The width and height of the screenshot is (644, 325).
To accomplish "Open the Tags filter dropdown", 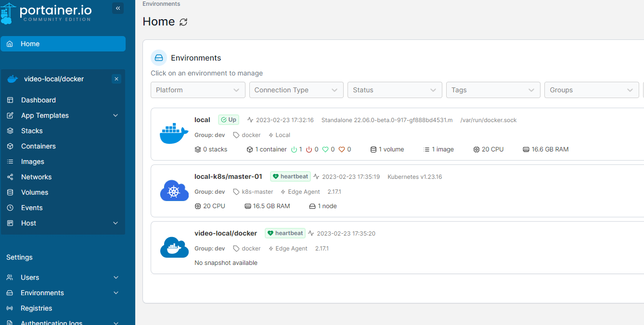I will coord(493,90).
